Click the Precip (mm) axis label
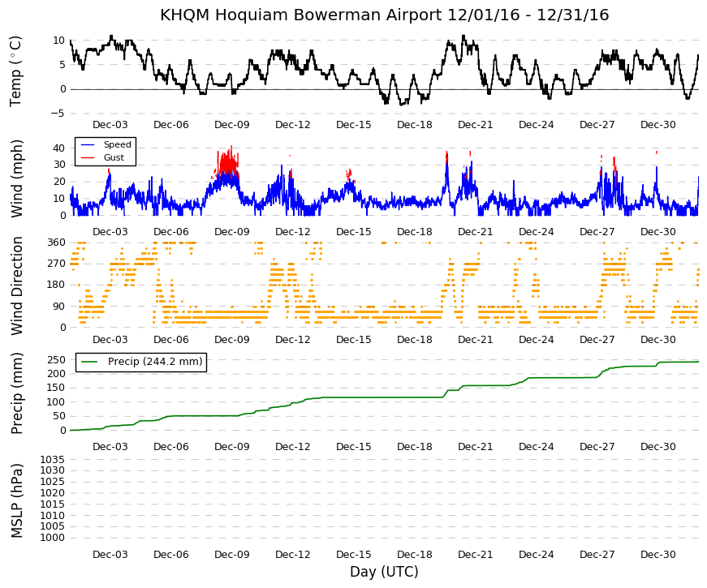The width and height of the screenshot is (707, 588). [x=16, y=393]
